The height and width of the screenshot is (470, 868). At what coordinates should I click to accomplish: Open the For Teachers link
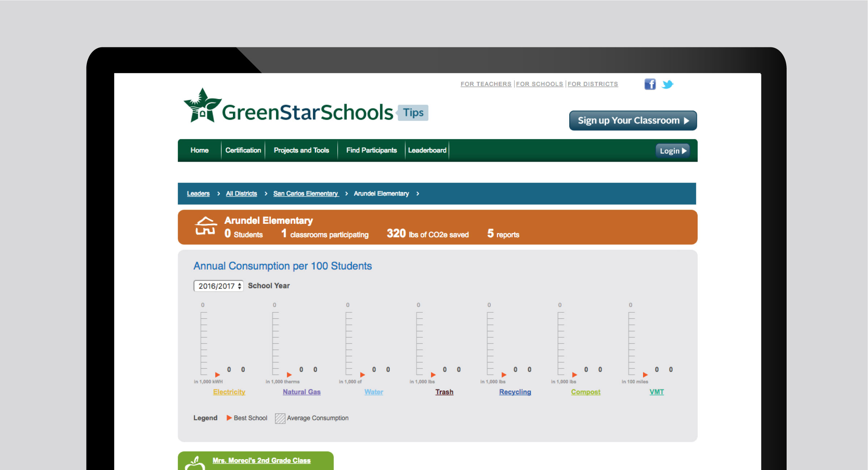(486, 84)
